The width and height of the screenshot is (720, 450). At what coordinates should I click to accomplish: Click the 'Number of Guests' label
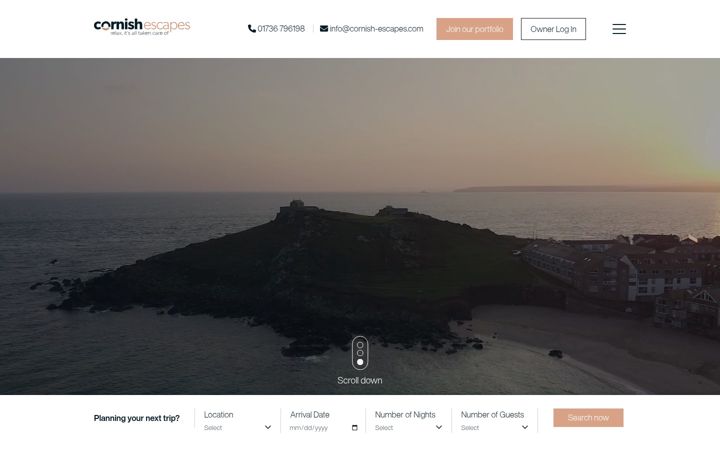pyautogui.click(x=492, y=415)
